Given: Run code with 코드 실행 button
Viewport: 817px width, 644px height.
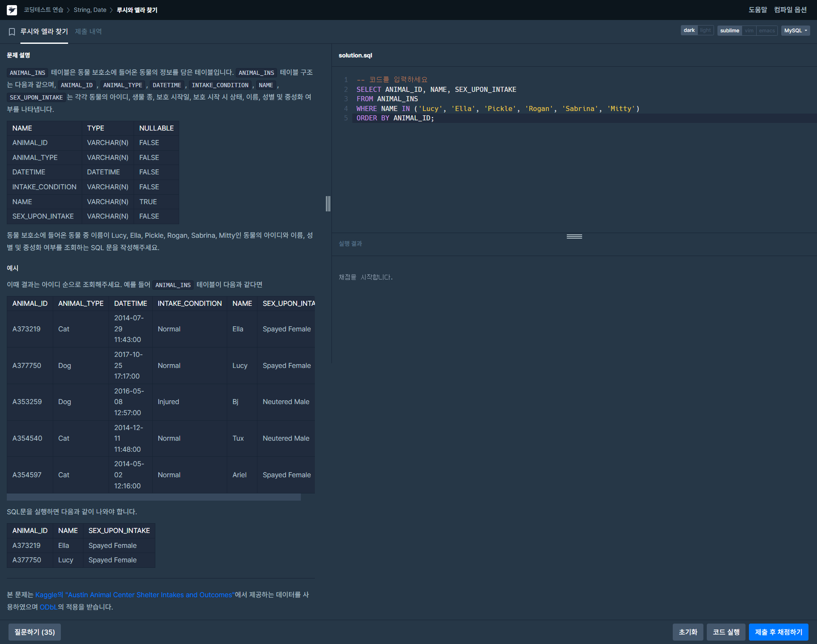Looking at the screenshot, I should [x=726, y=632].
